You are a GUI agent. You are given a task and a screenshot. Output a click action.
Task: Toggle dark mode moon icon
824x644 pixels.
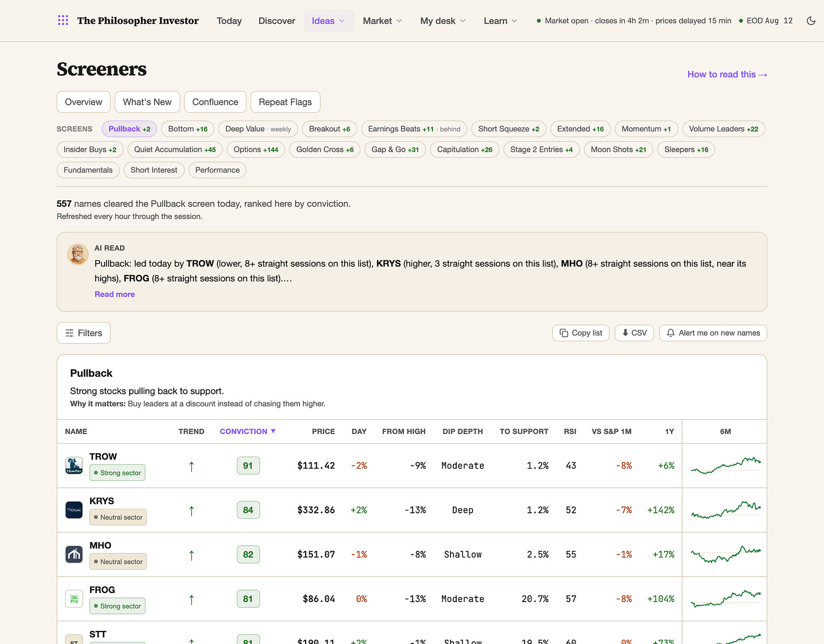click(x=811, y=20)
